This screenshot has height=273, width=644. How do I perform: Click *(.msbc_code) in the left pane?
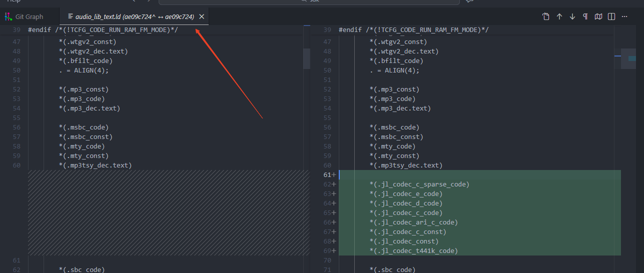[x=84, y=127]
